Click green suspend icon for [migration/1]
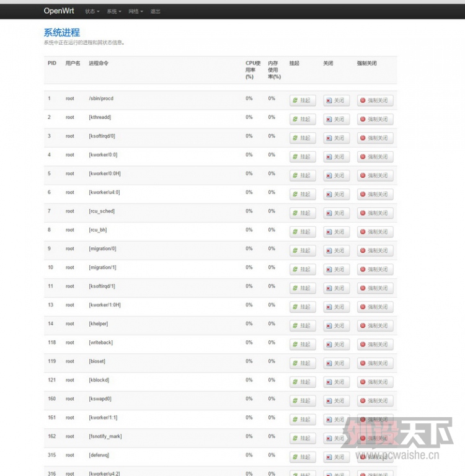Image resolution: width=465 pixels, height=476 pixels. pyautogui.click(x=295, y=269)
